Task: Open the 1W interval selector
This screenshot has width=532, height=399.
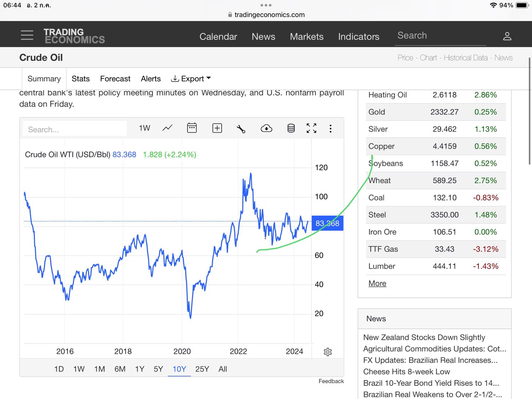Action: coord(144,128)
